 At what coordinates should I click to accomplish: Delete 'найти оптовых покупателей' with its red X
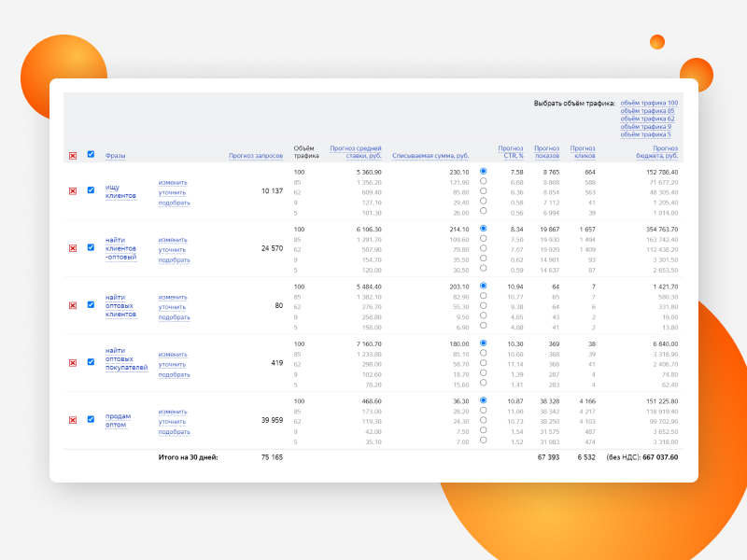[x=73, y=363]
